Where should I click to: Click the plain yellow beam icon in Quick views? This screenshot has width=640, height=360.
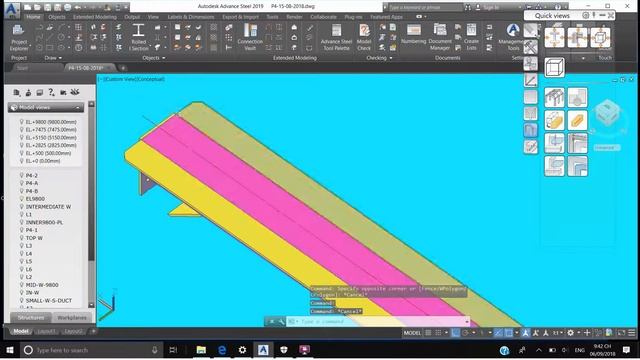tap(577, 120)
